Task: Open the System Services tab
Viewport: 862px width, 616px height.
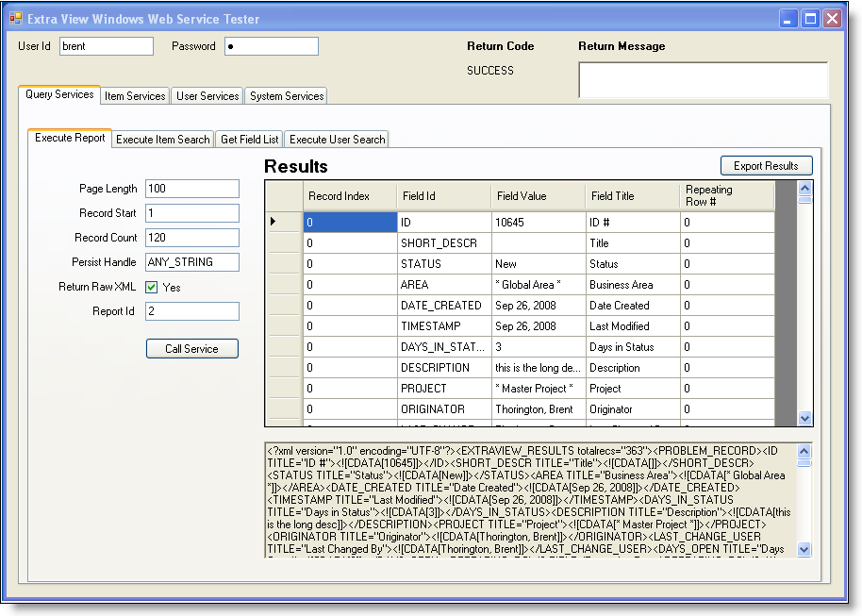Action: [x=287, y=96]
